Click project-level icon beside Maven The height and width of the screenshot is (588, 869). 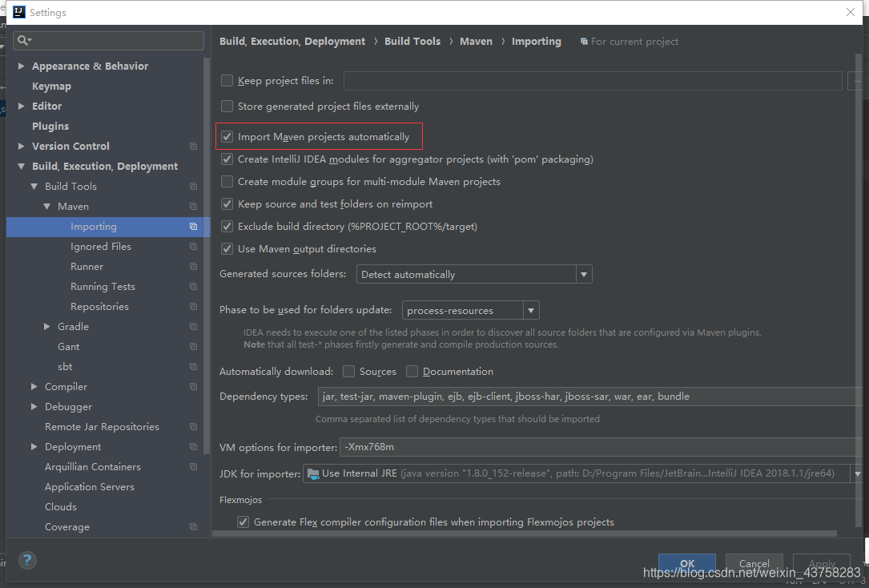pos(193,206)
